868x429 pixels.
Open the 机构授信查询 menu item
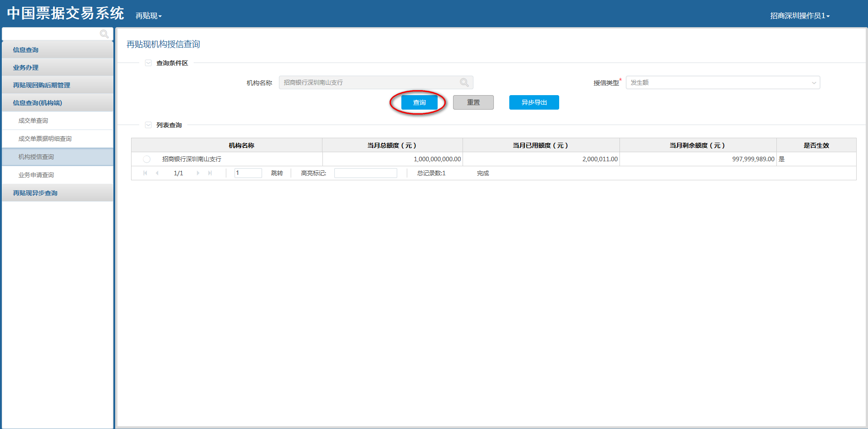58,157
